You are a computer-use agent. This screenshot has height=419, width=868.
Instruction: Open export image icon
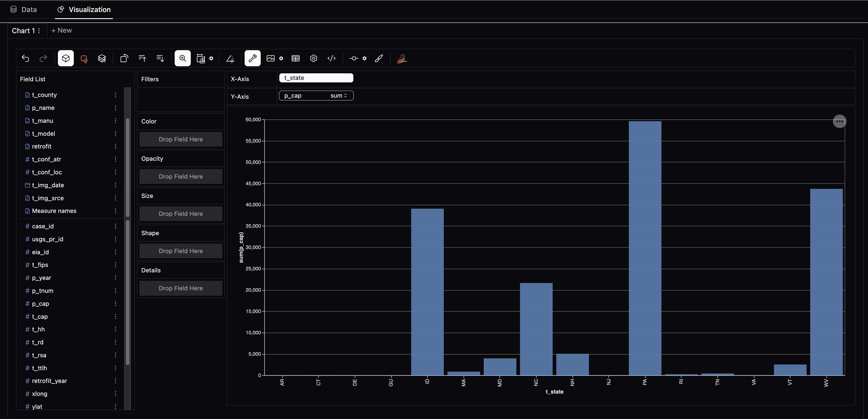[270, 58]
